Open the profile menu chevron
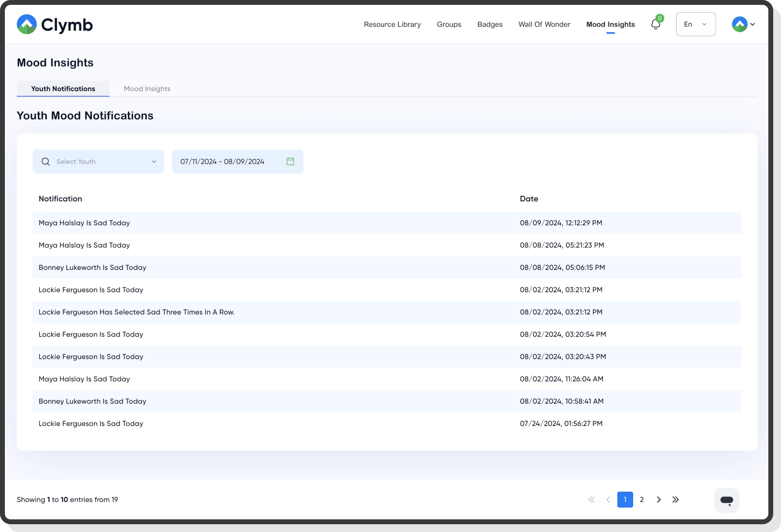781x532 pixels. (x=753, y=24)
